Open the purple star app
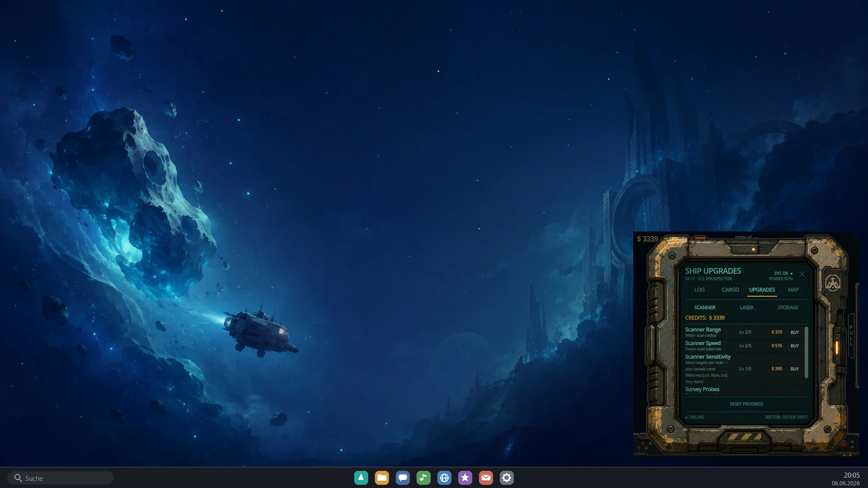Viewport: 868px width, 488px height. [x=465, y=478]
